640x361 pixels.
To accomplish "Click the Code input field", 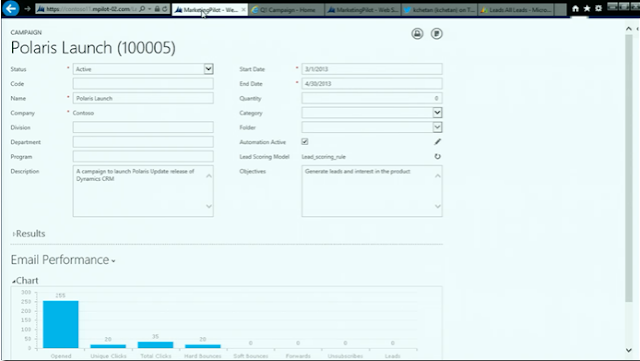I will [143, 84].
